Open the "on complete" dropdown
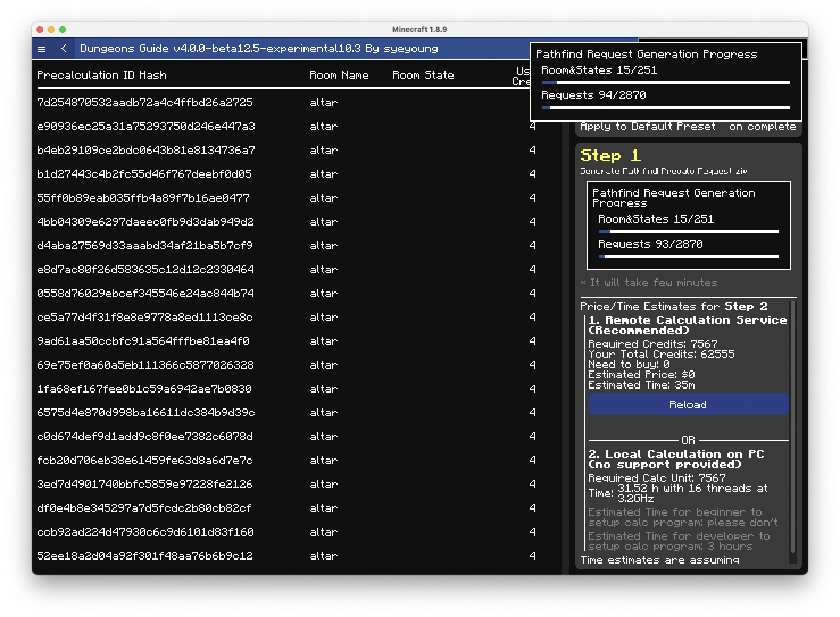 point(762,126)
